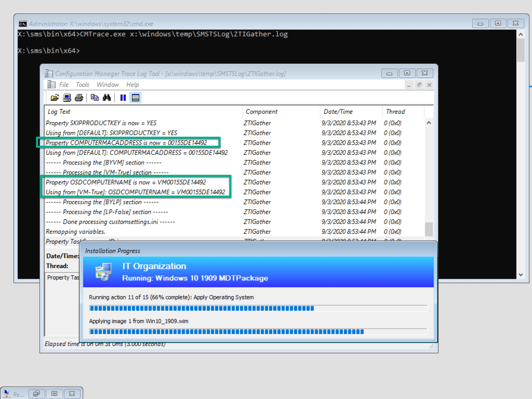Screen dimensions: 532x399
Task: Open the File menu
Action: pyautogui.click(x=64, y=85)
